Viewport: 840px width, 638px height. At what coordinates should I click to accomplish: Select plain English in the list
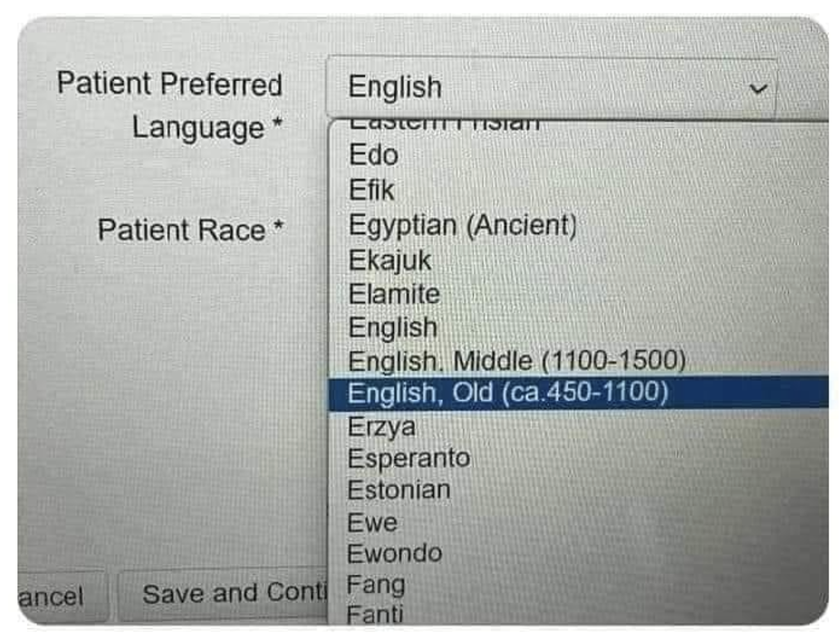pos(393,328)
